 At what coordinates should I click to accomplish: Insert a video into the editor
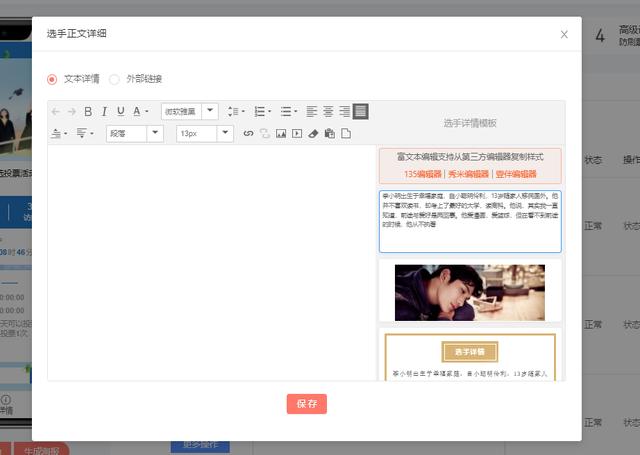tap(297, 133)
